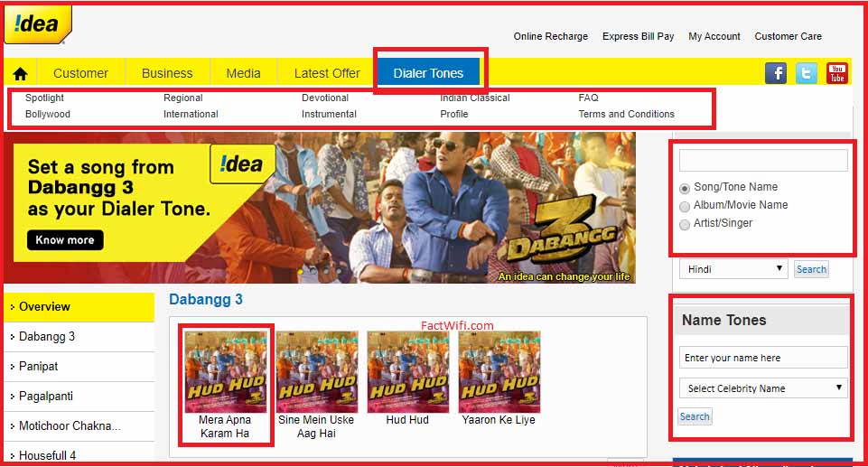Viewport: 868px width, 467px height.
Task: Open the Bollywood submenu link
Action: pos(48,114)
